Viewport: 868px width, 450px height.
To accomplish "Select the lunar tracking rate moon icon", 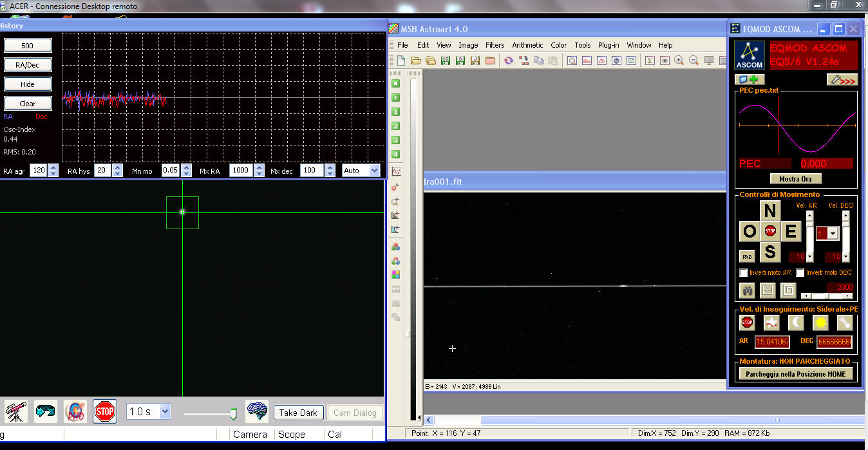I will click(x=796, y=322).
